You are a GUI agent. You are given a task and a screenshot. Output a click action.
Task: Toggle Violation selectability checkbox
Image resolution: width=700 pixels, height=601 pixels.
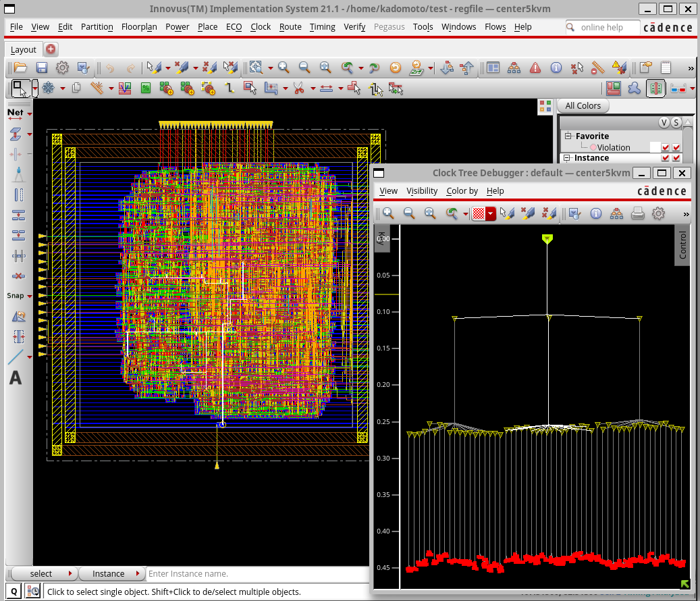coord(676,147)
